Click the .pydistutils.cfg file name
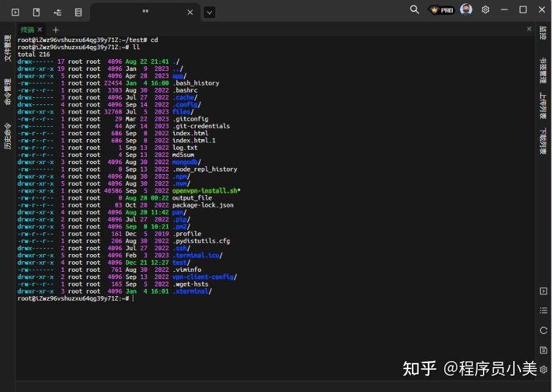Viewport: 552px width, 392px height. pos(201,241)
